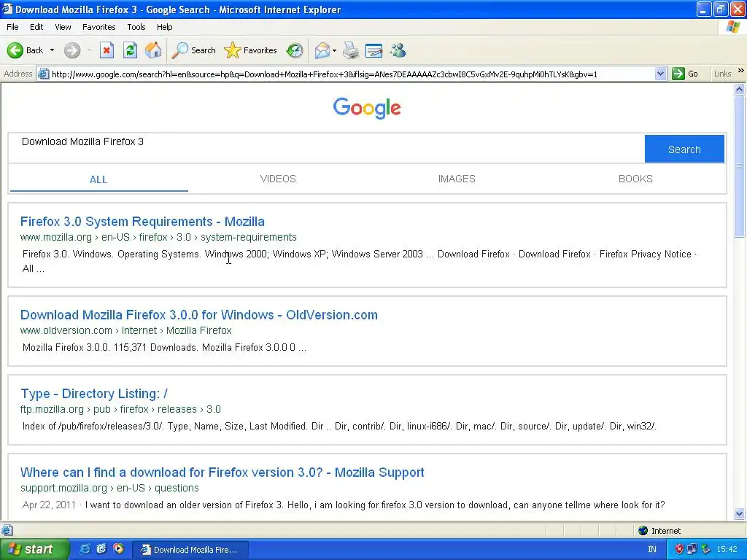Open the Back history dropdown arrow

coord(52,50)
